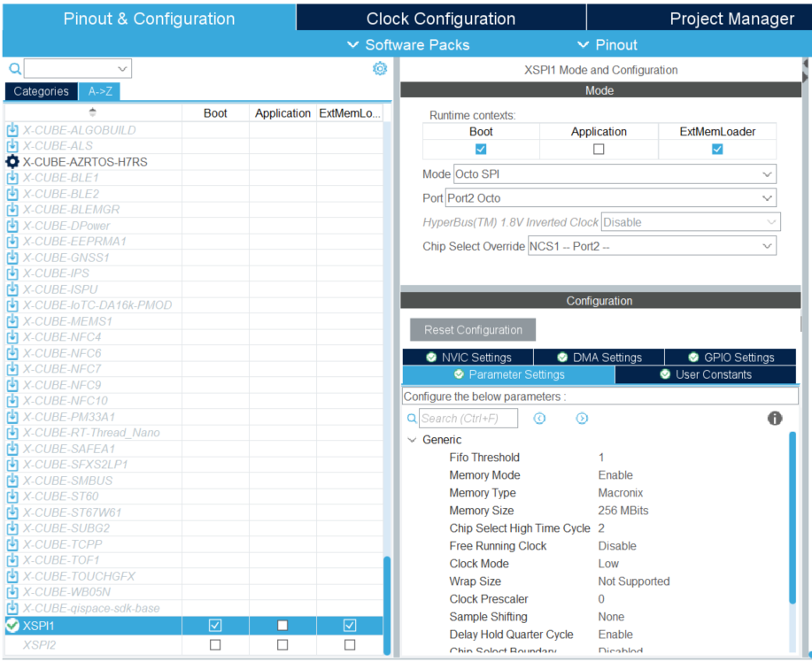Expand the Software Packs menu
Image resolution: width=812 pixels, height=662 pixels.
[408, 45]
